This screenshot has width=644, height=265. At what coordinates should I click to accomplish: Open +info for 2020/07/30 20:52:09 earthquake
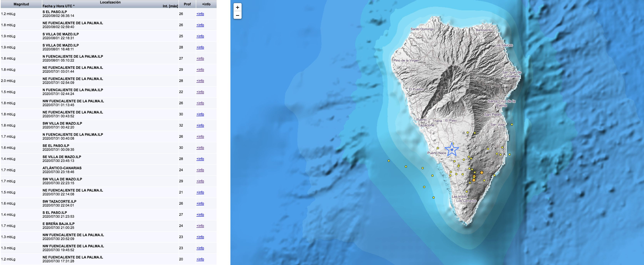[200, 237]
